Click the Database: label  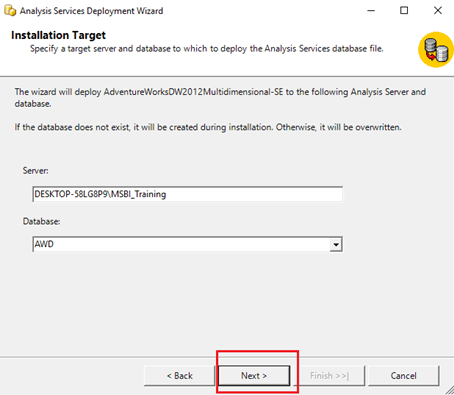tap(41, 221)
